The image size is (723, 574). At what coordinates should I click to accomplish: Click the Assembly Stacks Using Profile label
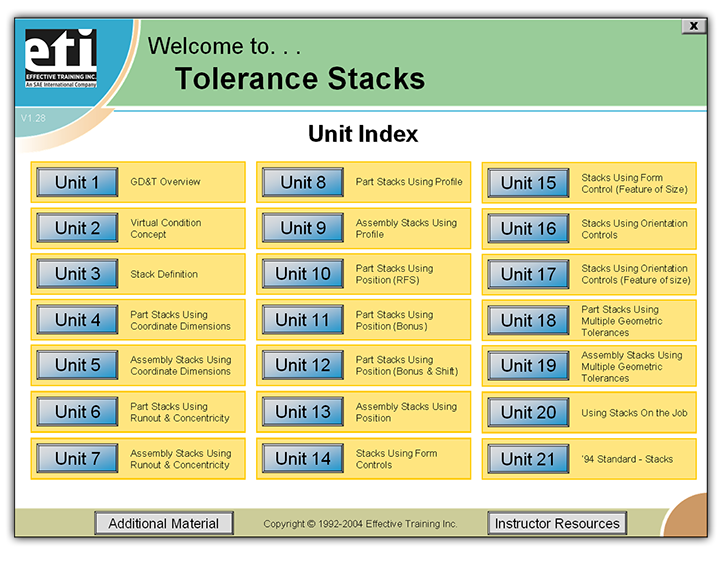click(x=406, y=228)
